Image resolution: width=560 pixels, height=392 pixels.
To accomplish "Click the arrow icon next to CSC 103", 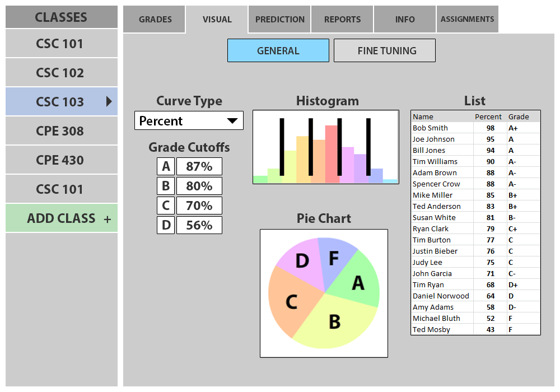I will pos(109,101).
